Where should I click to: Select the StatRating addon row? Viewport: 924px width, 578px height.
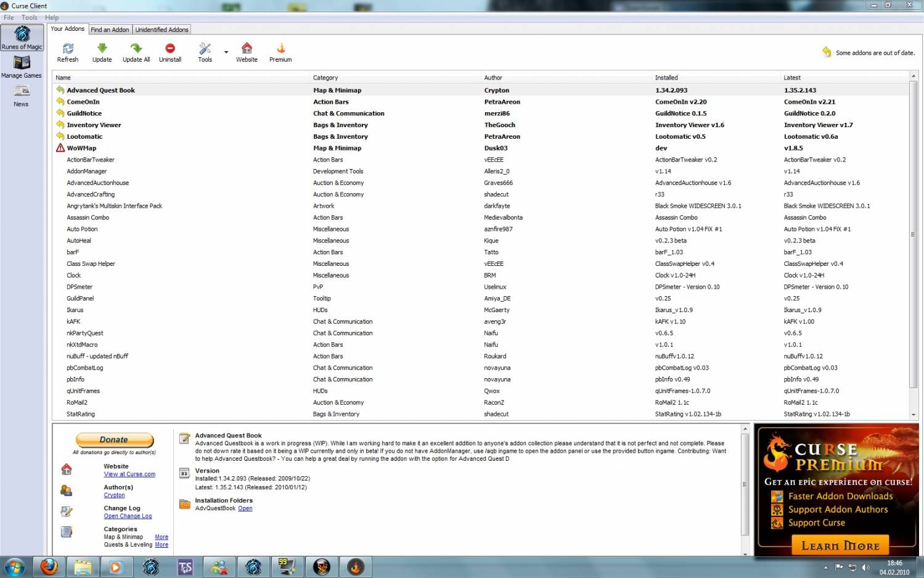tap(481, 414)
